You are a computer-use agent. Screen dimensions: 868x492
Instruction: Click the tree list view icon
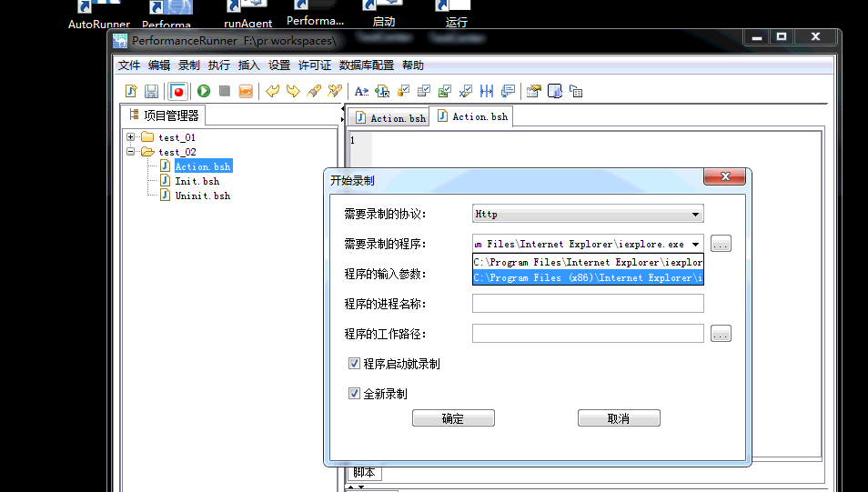pos(576,91)
